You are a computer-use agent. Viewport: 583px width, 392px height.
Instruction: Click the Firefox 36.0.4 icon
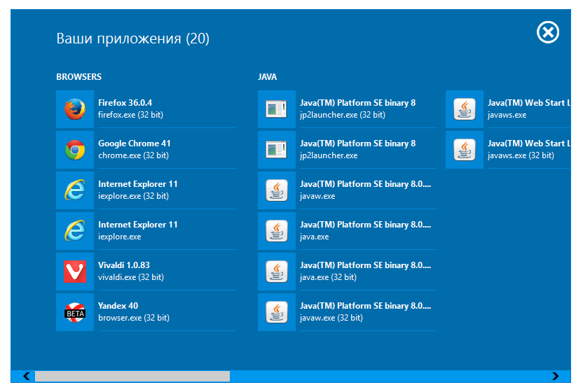(75, 109)
